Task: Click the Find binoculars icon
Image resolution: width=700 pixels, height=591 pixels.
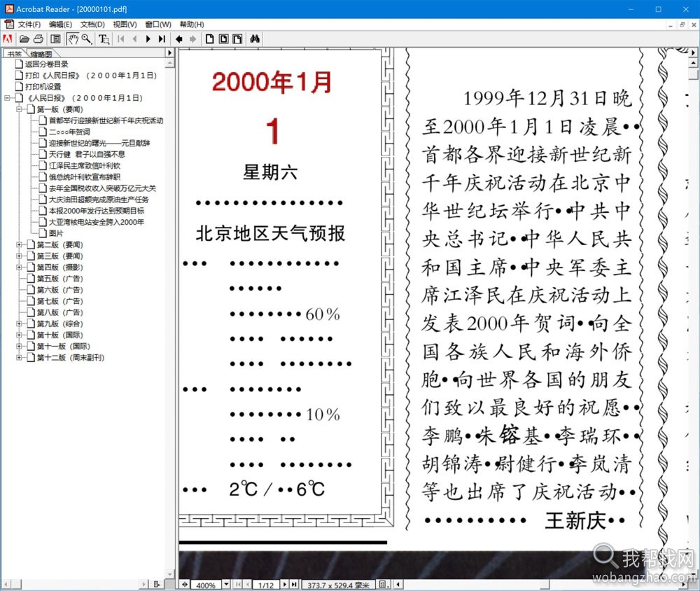Action: 255,39
